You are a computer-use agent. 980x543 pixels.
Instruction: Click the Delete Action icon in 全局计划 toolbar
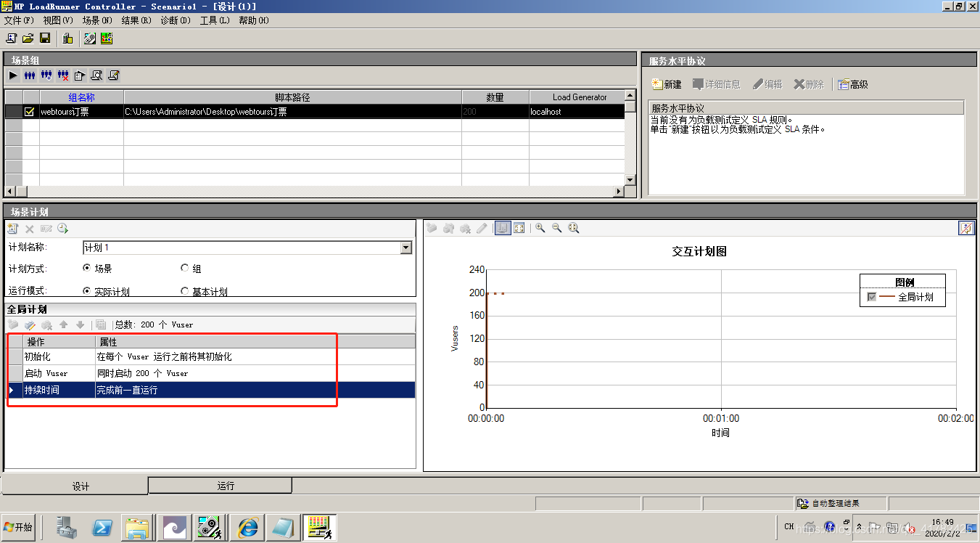46,324
